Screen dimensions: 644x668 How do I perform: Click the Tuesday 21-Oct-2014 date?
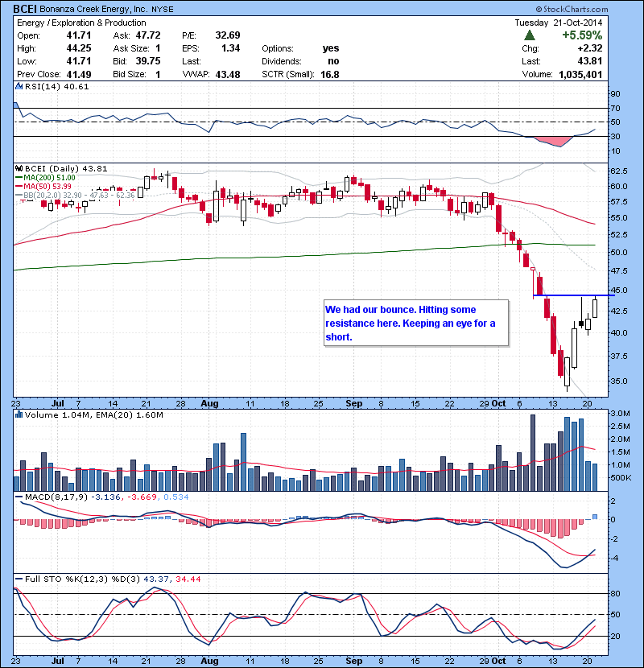click(559, 23)
